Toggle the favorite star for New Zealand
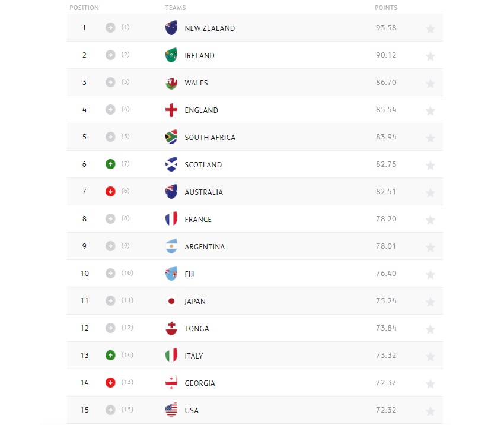The height and width of the screenshot is (425, 504). [x=430, y=29]
